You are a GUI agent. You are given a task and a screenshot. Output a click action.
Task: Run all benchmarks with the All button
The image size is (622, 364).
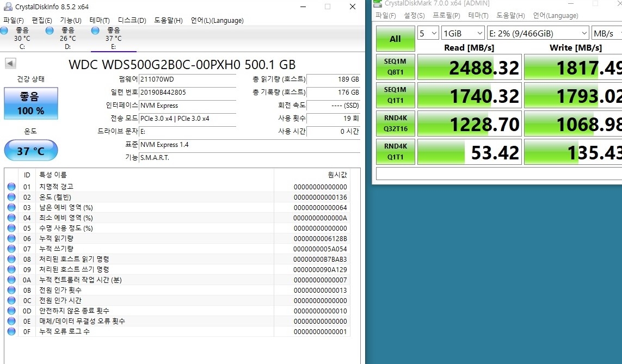tap(396, 39)
